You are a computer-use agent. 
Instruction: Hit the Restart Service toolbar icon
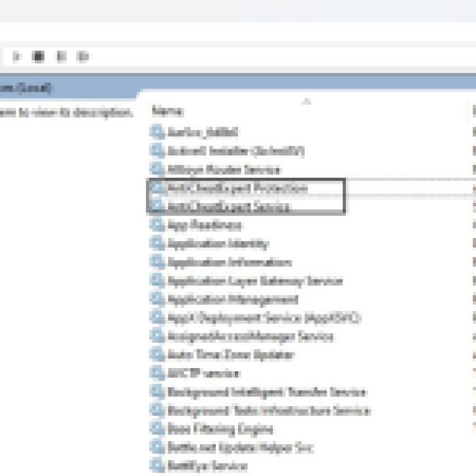coord(83,57)
